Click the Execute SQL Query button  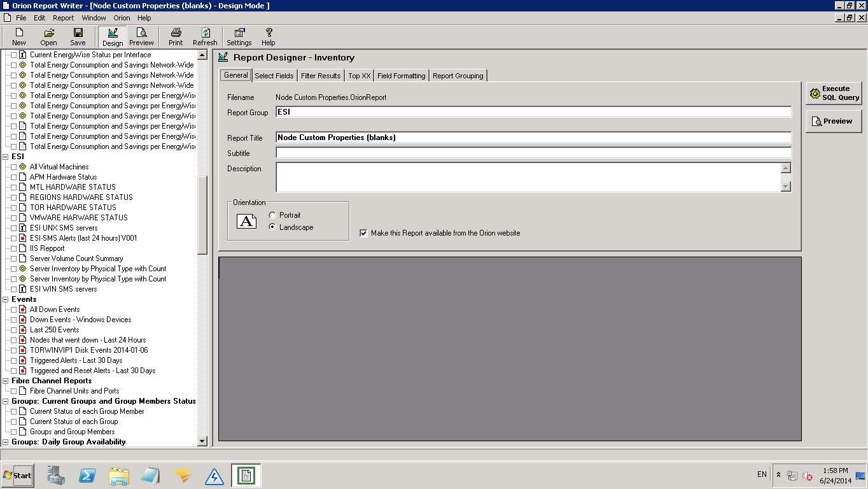[834, 93]
